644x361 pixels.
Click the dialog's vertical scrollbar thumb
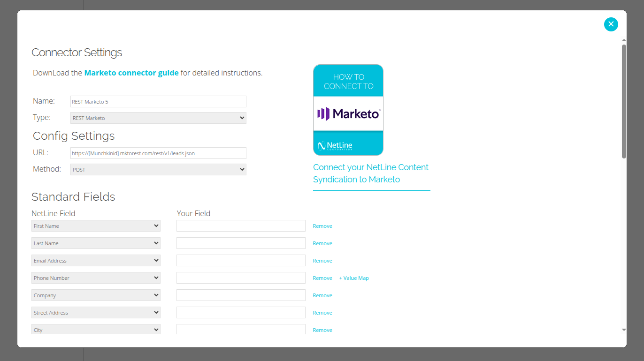[x=624, y=101]
